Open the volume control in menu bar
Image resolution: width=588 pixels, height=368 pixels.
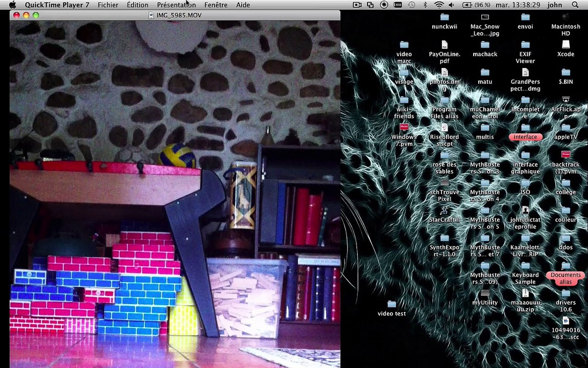pyautogui.click(x=452, y=5)
